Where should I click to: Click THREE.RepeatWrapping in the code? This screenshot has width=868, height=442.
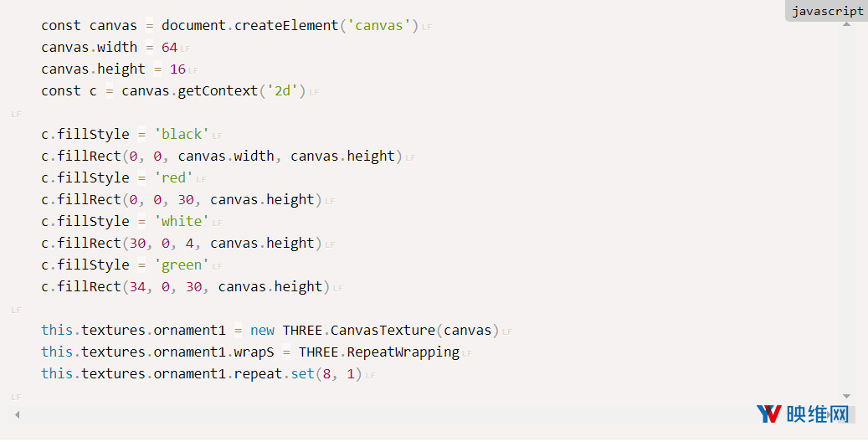tap(379, 352)
